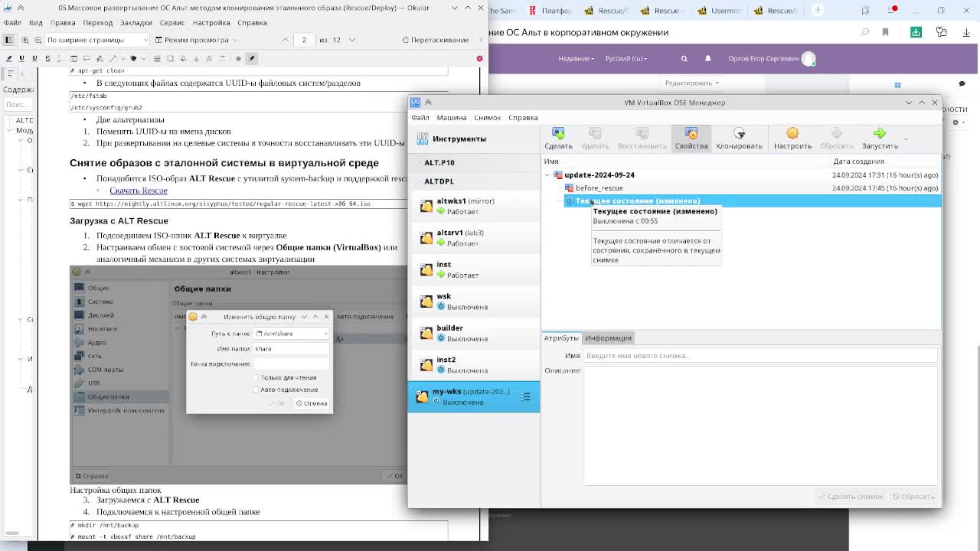Switch to the Usermod browser tab
Viewport: 980px width, 551px height.
[720, 11]
